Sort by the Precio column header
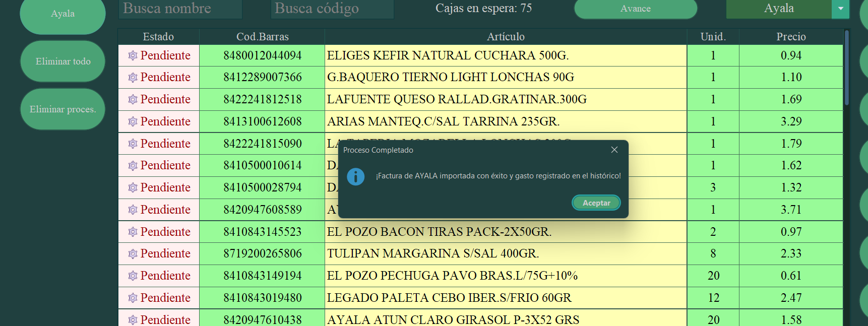The image size is (868, 326). click(791, 37)
